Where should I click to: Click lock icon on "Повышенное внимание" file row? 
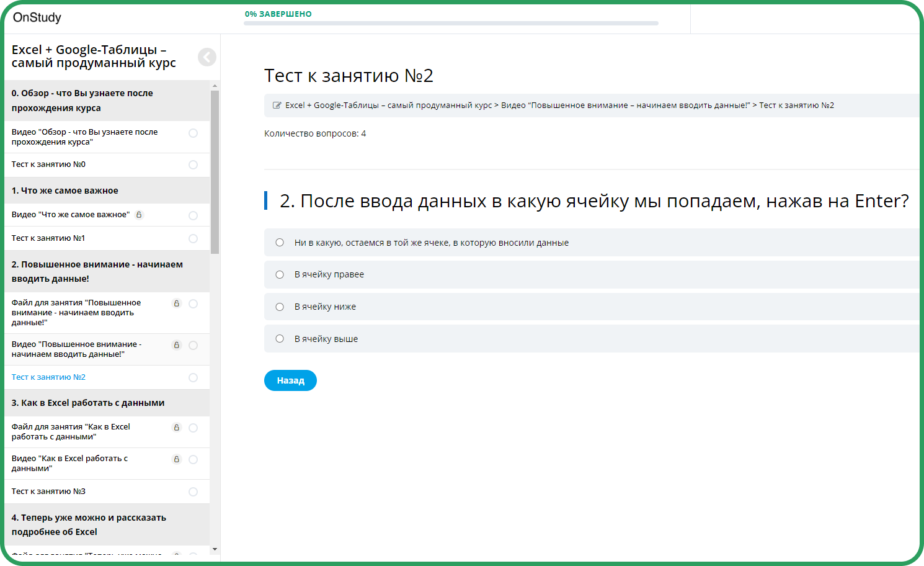177,303
